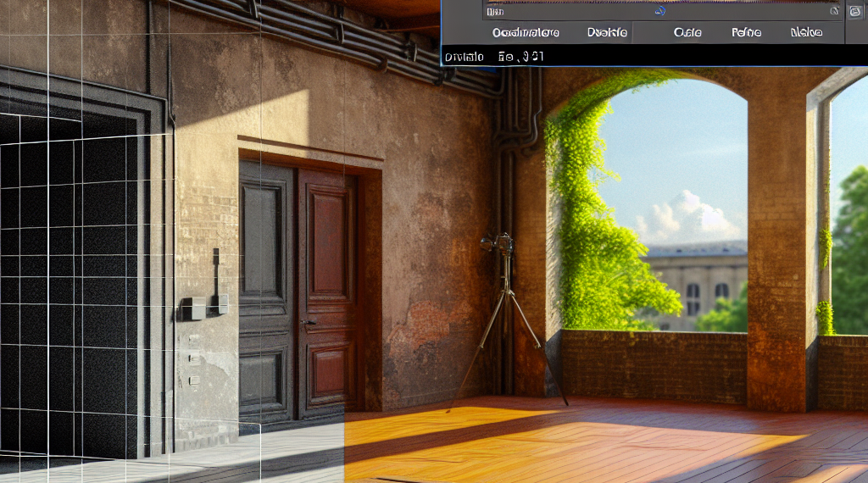This screenshot has width=868, height=483.
Task: Click the ivy vines on the archway
Action: [593, 229]
